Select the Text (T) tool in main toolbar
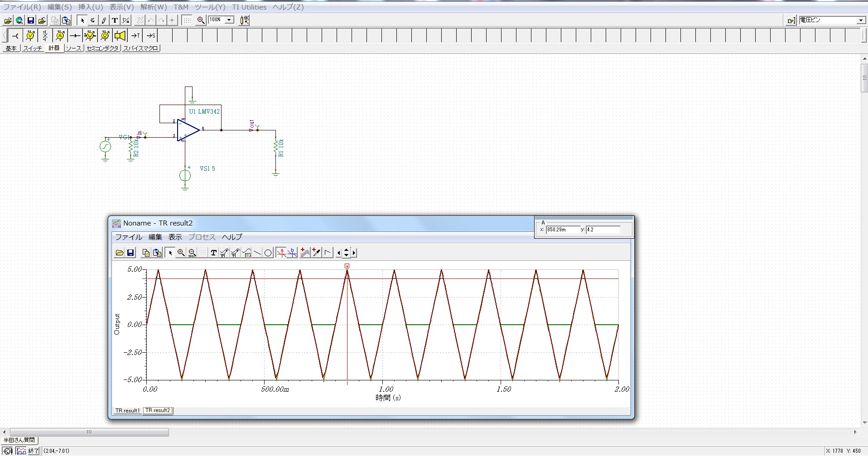Viewport: 868px width, 456px height. pos(115,20)
